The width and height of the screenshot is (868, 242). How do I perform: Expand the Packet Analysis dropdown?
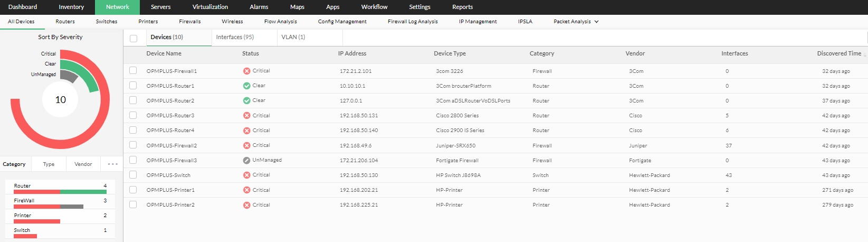[576, 22]
